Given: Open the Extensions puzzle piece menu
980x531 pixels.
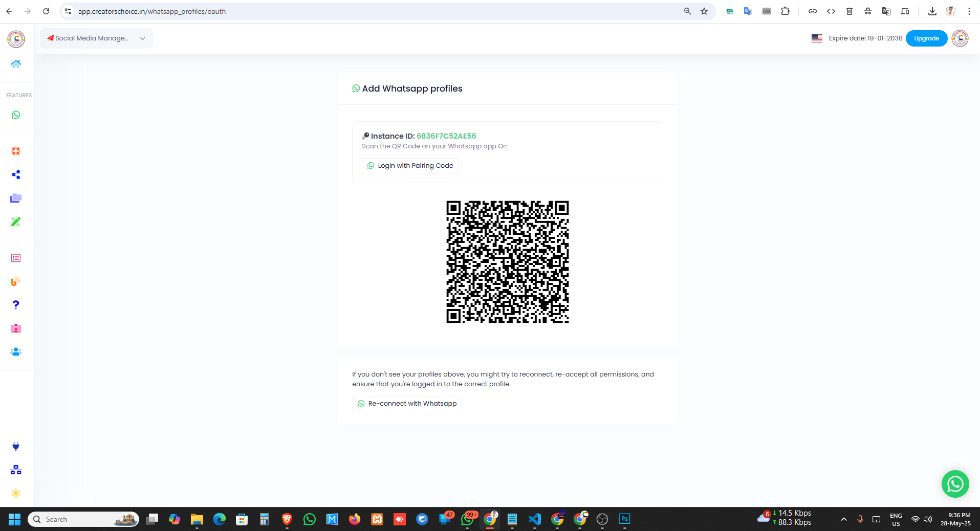Looking at the screenshot, I should tap(785, 11).
